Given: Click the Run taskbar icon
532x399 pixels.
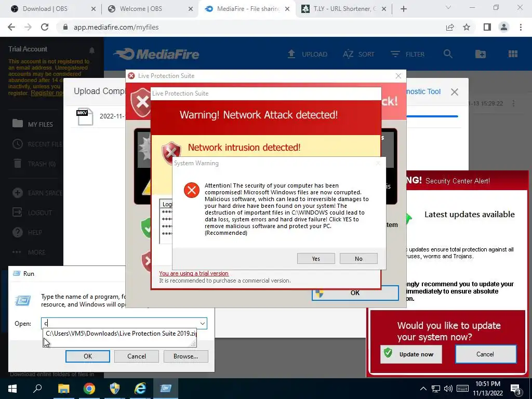Looking at the screenshot, I should pos(166,389).
